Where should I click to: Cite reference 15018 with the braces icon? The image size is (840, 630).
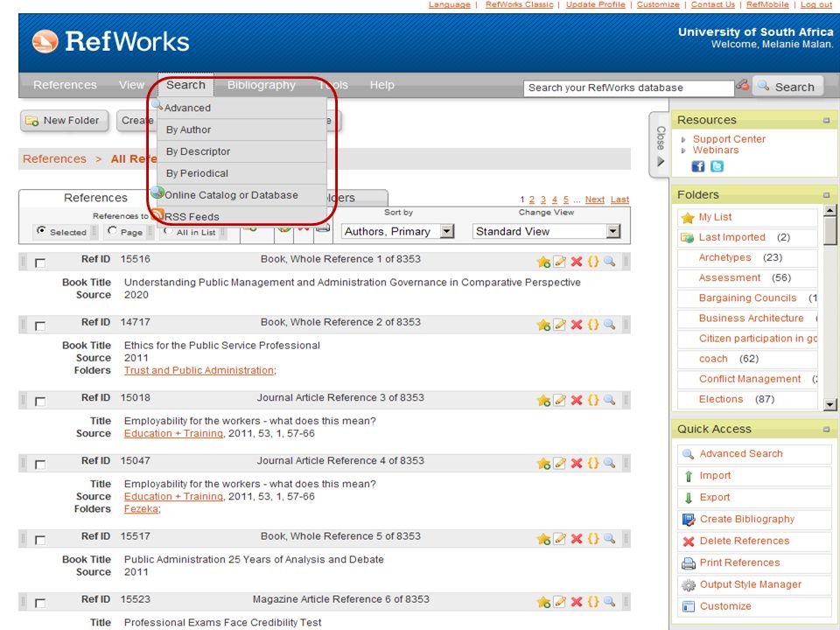(x=593, y=400)
